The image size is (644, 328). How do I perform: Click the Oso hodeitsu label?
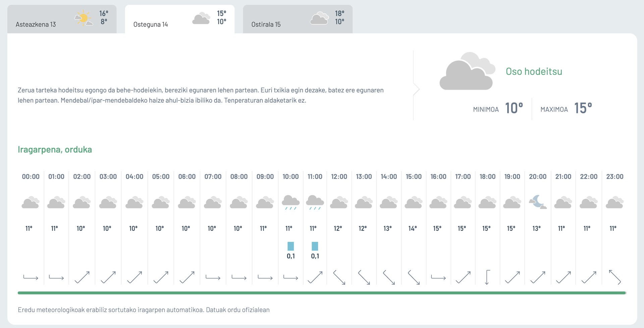point(534,71)
